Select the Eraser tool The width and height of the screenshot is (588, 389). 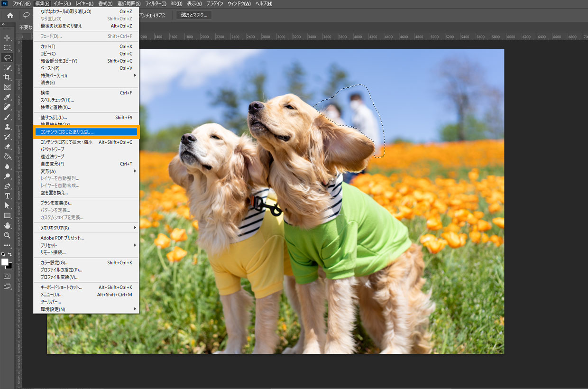point(7,147)
